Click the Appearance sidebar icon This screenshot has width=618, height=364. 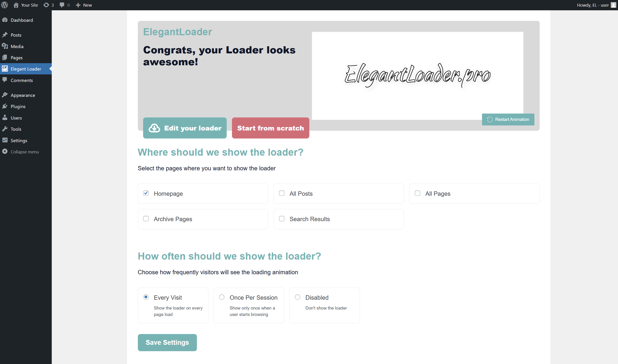click(x=5, y=95)
